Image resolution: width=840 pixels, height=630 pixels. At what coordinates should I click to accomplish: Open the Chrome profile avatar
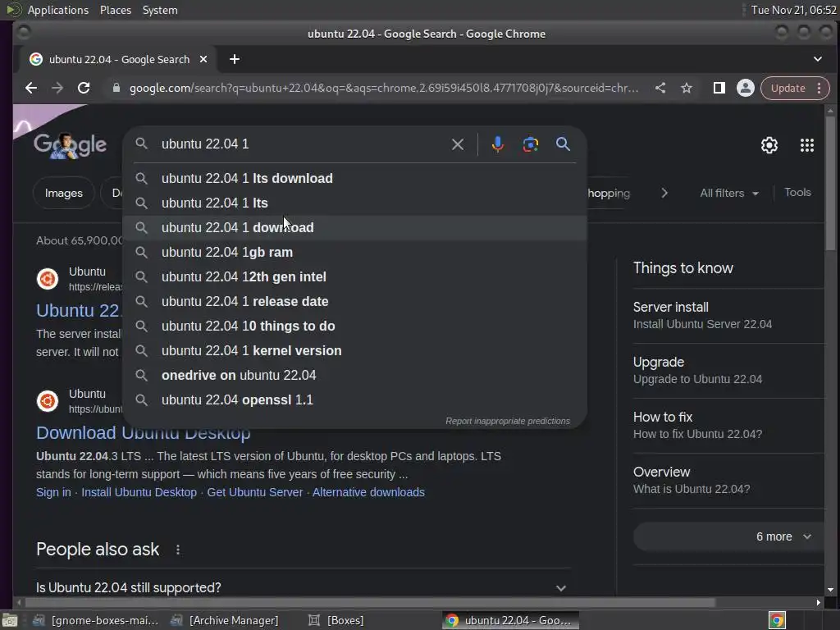745,88
